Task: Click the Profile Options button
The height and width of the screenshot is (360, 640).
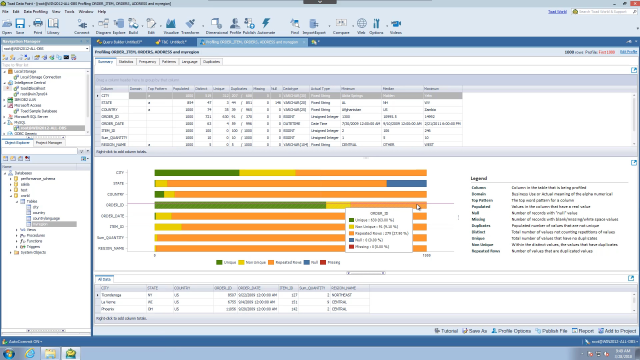Action: click(x=511, y=331)
